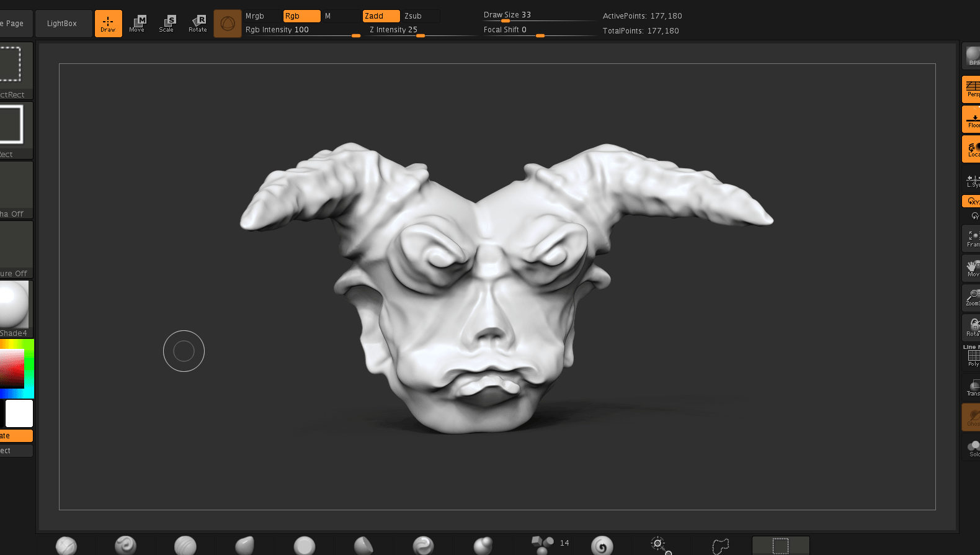Open the Texture Off picker
This screenshot has height=555, width=980.
coord(16,250)
